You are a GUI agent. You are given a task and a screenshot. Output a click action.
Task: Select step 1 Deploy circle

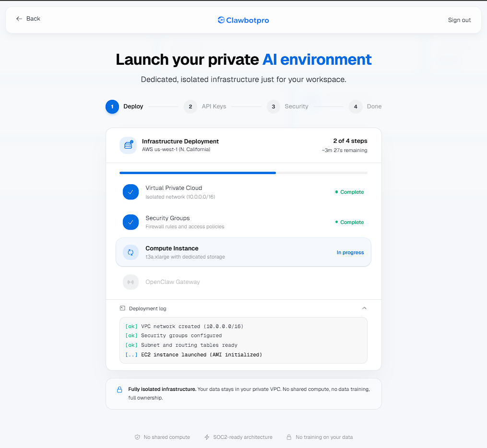[112, 106]
